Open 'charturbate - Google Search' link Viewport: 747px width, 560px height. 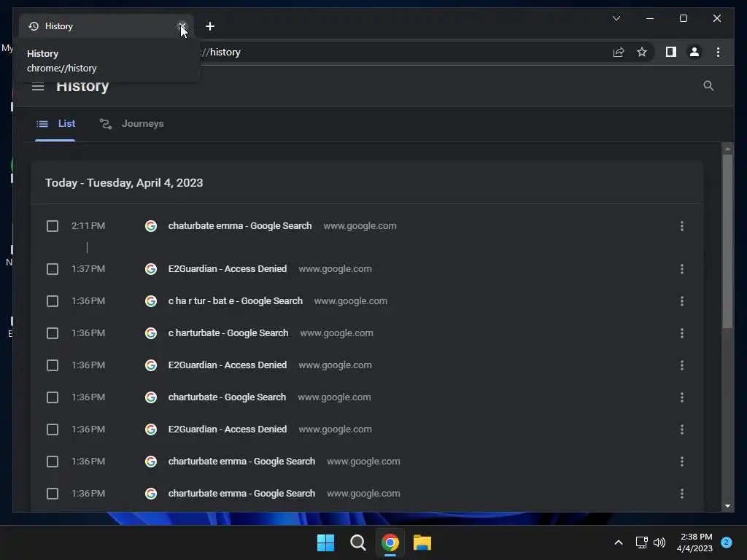tap(227, 397)
